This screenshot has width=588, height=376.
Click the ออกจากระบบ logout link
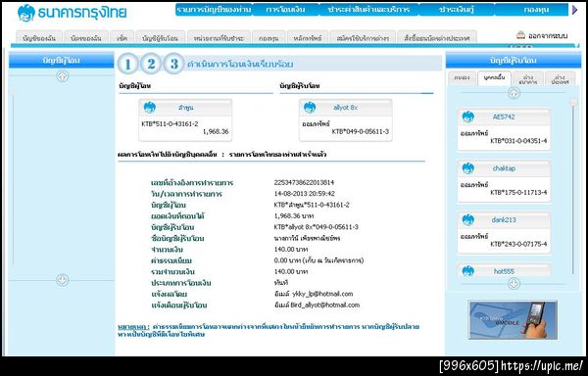548,36
